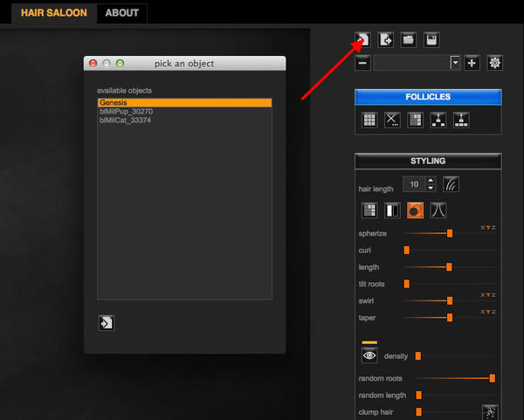Click the length slider handle
Image resolution: width=524 pixels, height=420 pixels.
click(449, 267)
